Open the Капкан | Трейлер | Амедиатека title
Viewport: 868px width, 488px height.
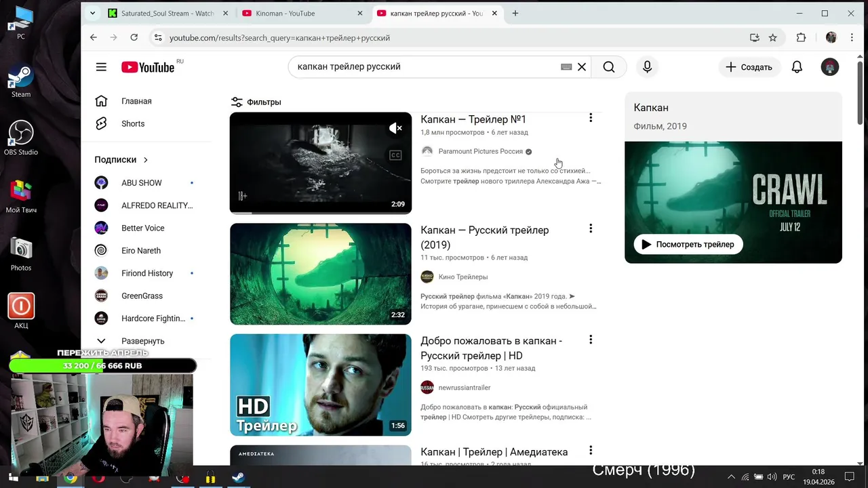[494, 452]
